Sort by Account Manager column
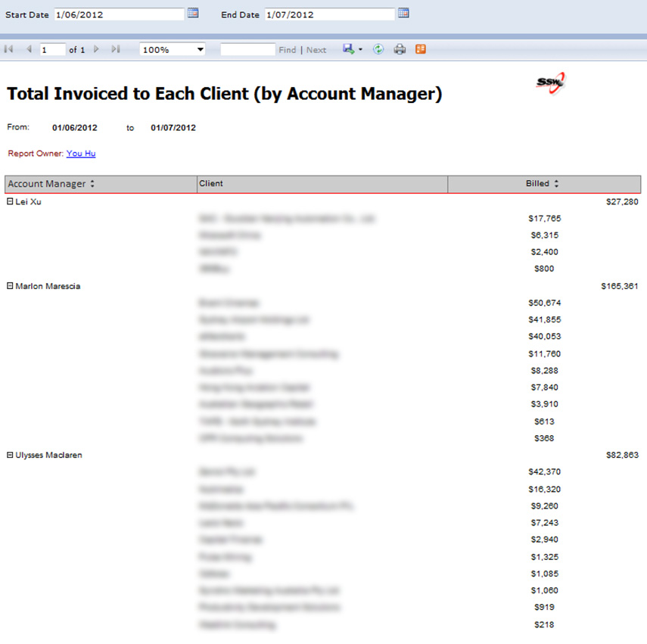Viewport: 647px width, 644px height. point(92,184)
